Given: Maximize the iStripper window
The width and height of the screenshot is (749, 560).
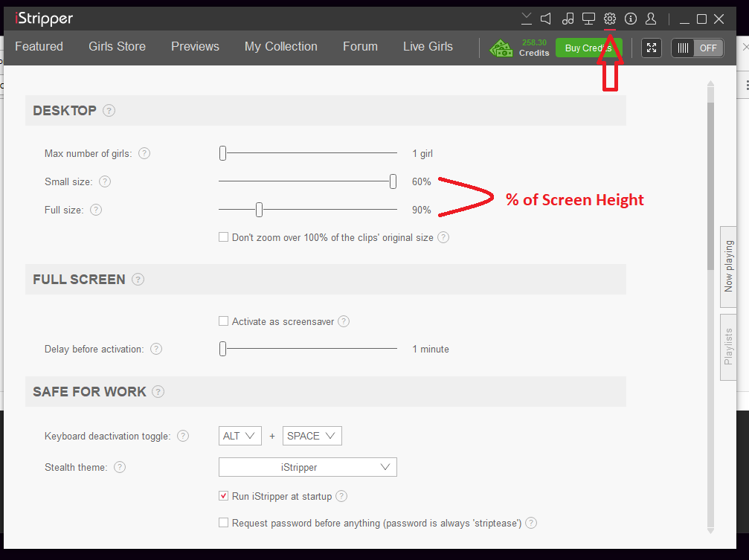Looking at the screenshot, I should [701, 19].
